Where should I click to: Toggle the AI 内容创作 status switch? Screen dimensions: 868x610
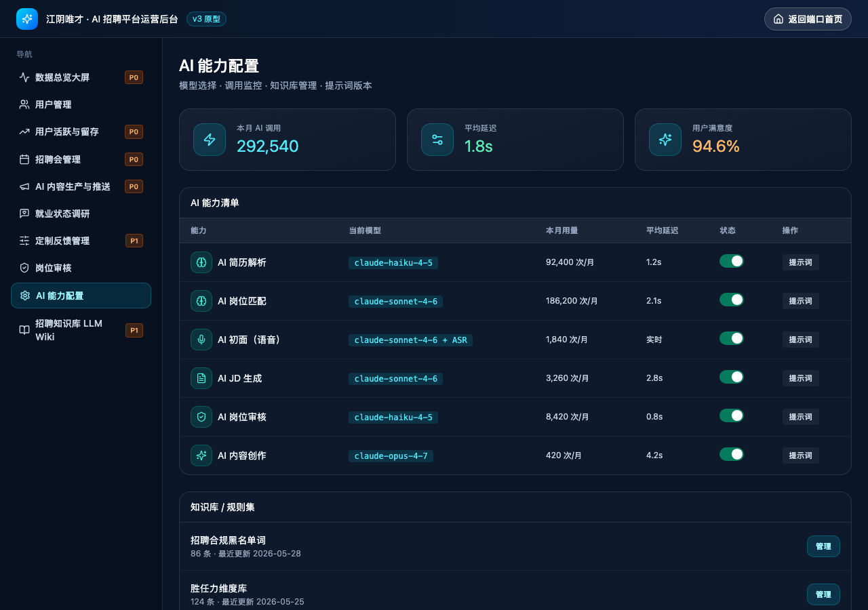tap(732, 454)
